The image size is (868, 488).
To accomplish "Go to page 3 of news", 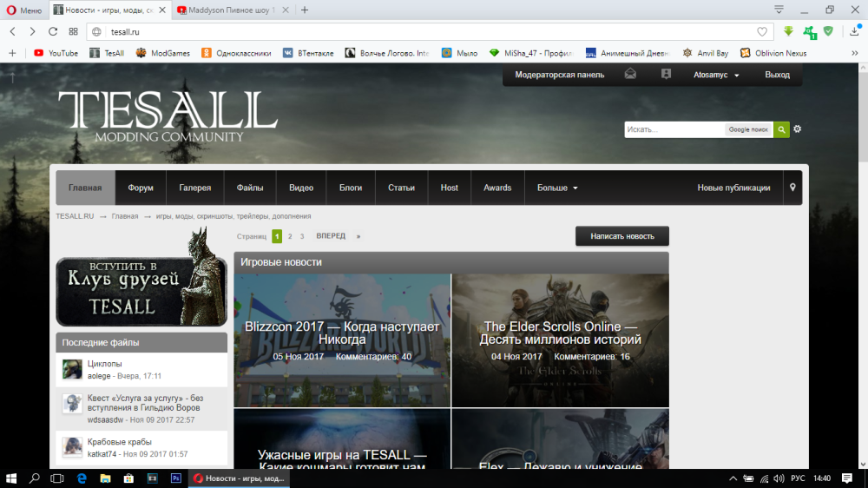I will point(302,236).
